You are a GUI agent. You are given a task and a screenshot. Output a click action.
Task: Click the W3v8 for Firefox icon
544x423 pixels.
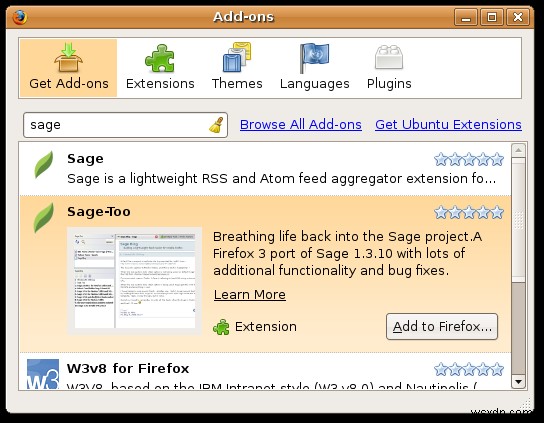coord(43,374)
